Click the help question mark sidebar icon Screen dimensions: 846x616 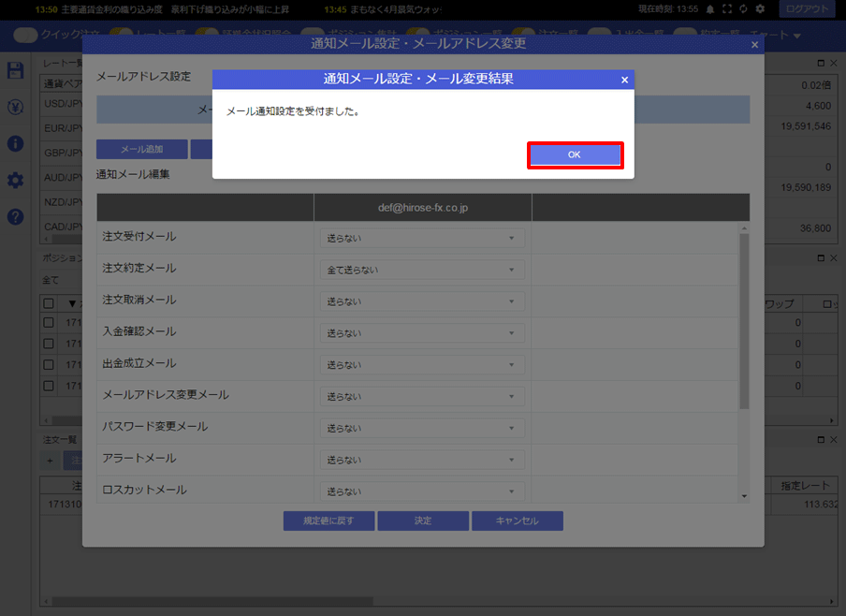click(15, 217)
